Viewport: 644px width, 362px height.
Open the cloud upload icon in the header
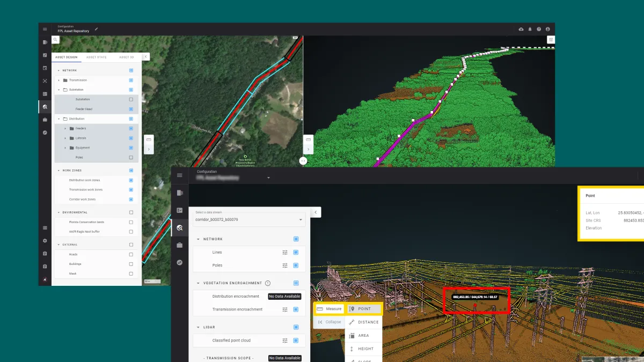521,29
